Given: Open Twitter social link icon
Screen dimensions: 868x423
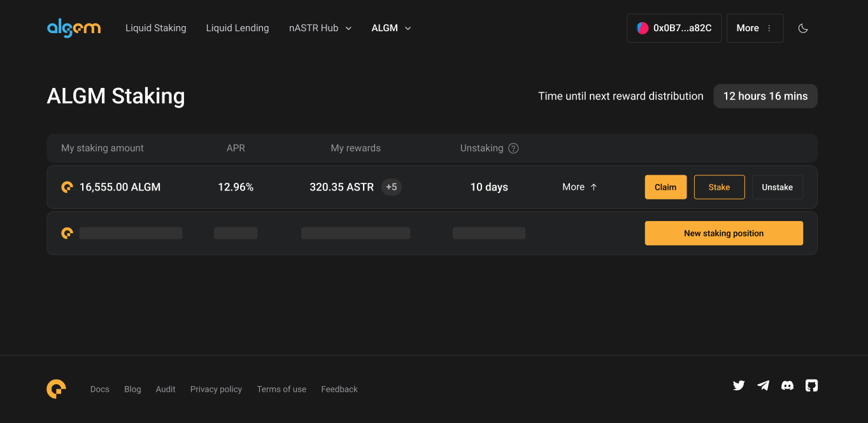Looking at the screenshot, I should pos(739,385).
